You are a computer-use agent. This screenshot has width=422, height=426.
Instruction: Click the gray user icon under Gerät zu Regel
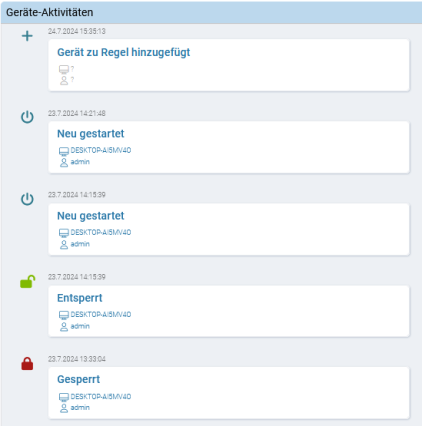64,80
